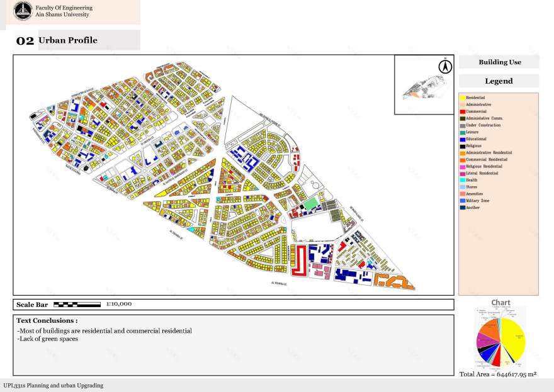Select the Health cyan legend swatch
This screenshot has height=392, width=554.
(x=462, y=180)
